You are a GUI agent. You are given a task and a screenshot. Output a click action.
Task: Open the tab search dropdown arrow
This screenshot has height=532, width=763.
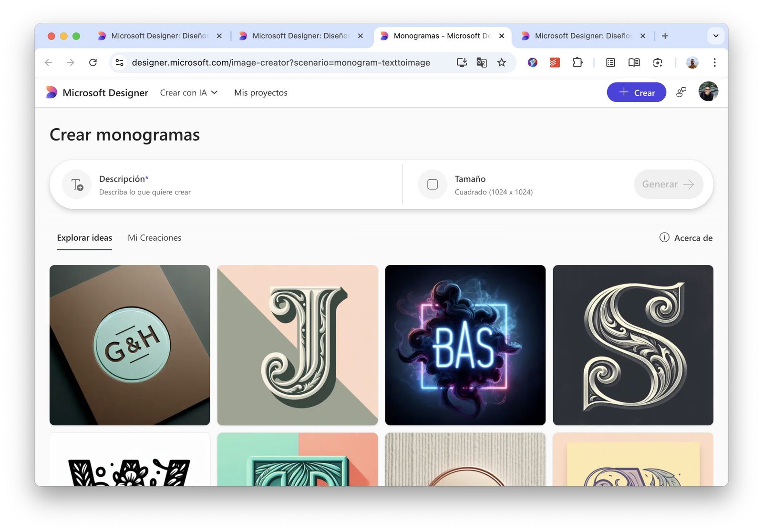pos(716,36)
